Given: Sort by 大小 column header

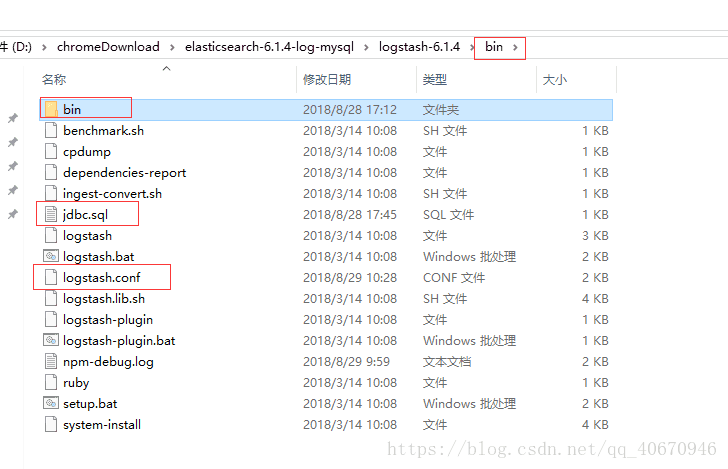Looking at the screenshot, I should tap(554, 80).
